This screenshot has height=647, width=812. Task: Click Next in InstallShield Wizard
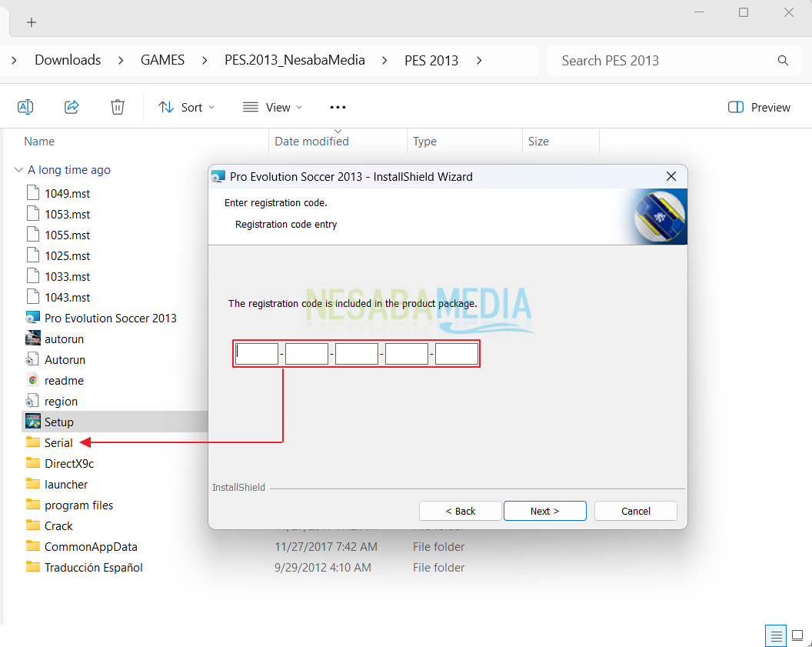[544, 511]
